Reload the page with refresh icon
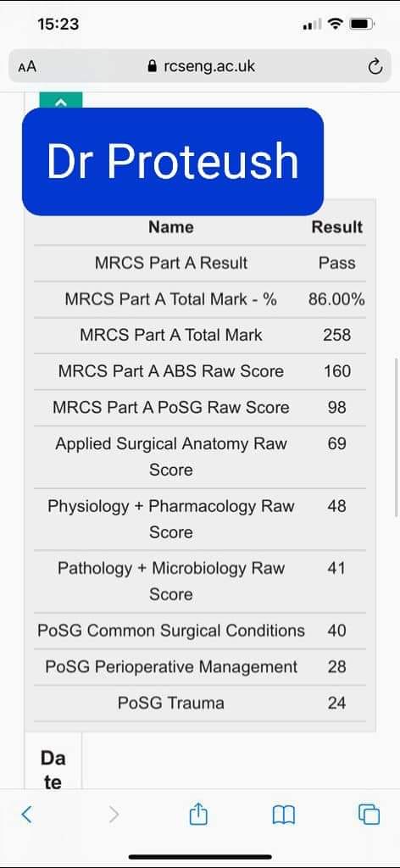The height and width of the screenshot is (868, 400). pos(375,67)
